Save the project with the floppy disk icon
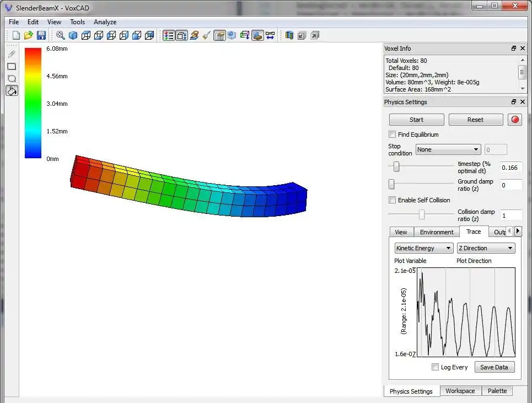 [x=41, y=35]
